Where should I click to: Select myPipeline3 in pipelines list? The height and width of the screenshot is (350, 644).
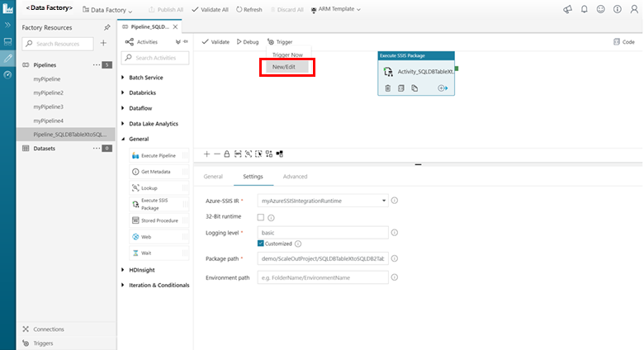point(49,106)
